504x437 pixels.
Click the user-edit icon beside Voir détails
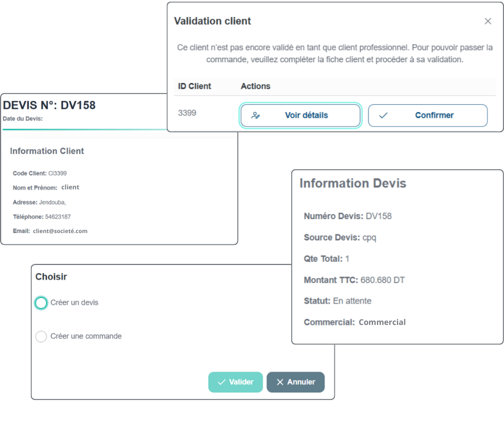pos(256,115)
